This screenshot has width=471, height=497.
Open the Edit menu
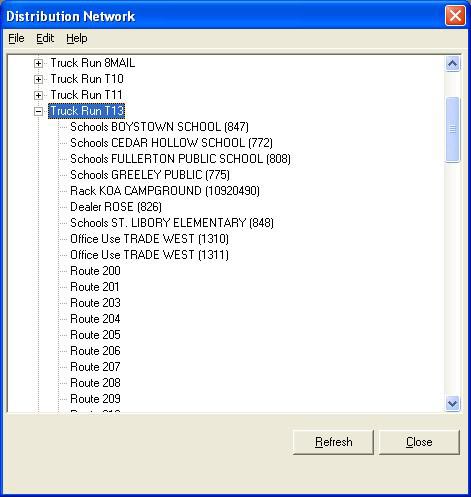[x=45, y=38]
